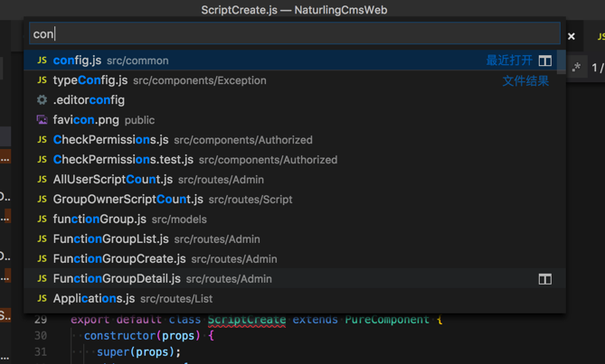Screen dimensions: 605x364
Task: Open FunctionGroupDetail.js to the side via split icon
Action: tap(544, 279)
